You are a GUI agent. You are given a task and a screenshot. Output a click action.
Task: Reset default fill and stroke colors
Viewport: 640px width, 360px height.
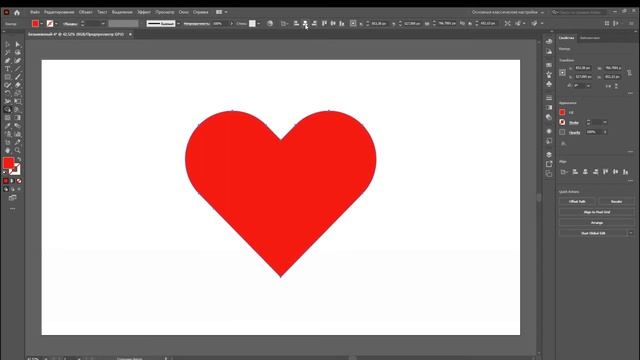click(5, 172)
